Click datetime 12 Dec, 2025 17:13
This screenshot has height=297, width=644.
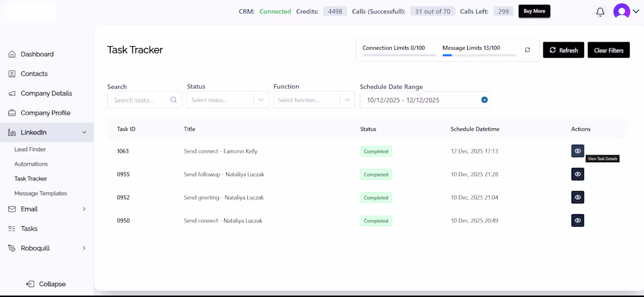click(x=474, y=151)
